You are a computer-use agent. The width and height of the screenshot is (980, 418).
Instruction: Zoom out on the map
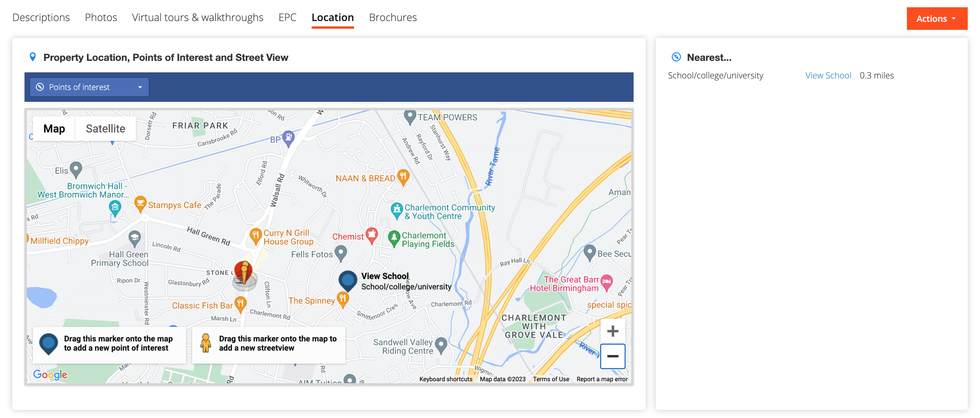coord(612,356)
